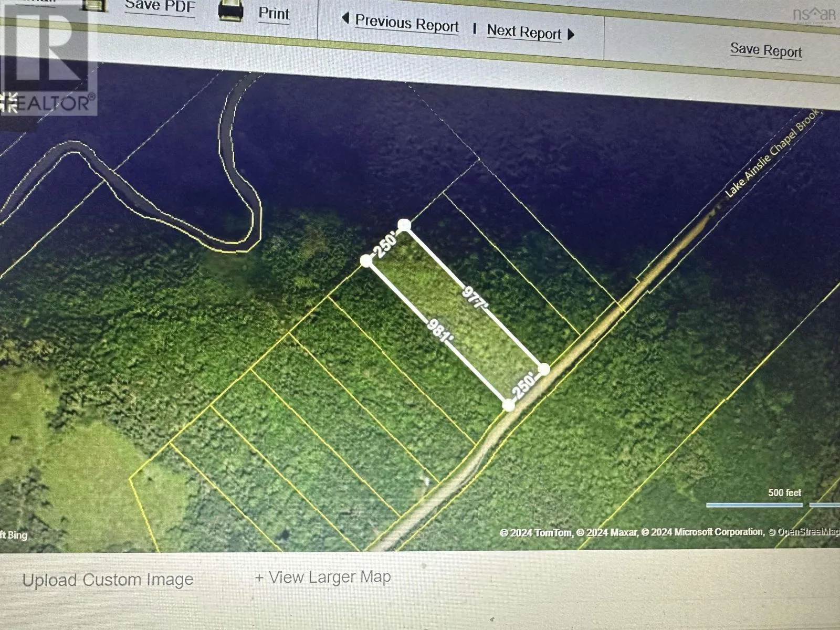Click the left arrow before Previous Report

click(345, 19)
